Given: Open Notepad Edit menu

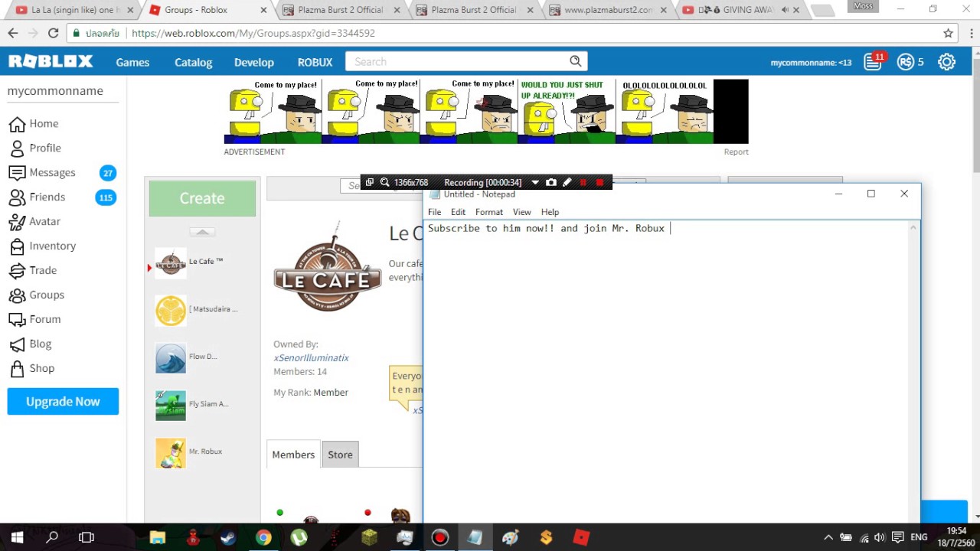Looking at the screenshot, I should click(x=458, y=212).
